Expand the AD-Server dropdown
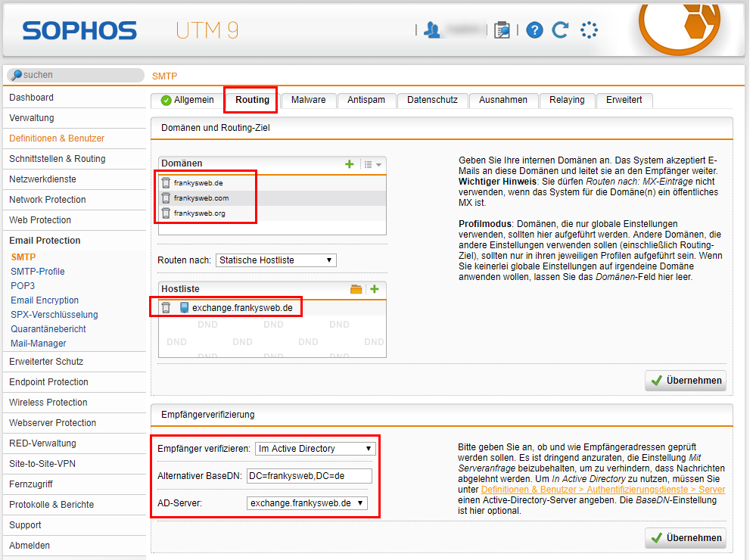The height and width of the screenshot is (560, 753). (x=307, y=502)
